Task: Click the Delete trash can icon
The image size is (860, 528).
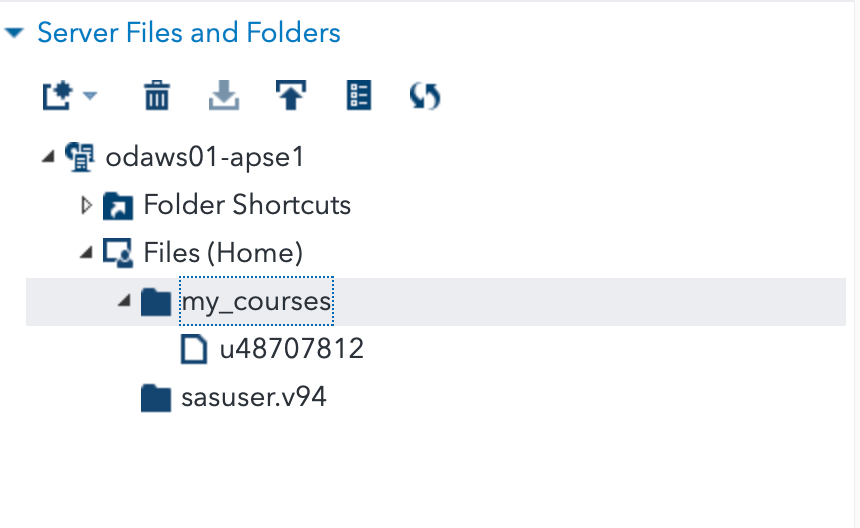Action: click(157, 96)
